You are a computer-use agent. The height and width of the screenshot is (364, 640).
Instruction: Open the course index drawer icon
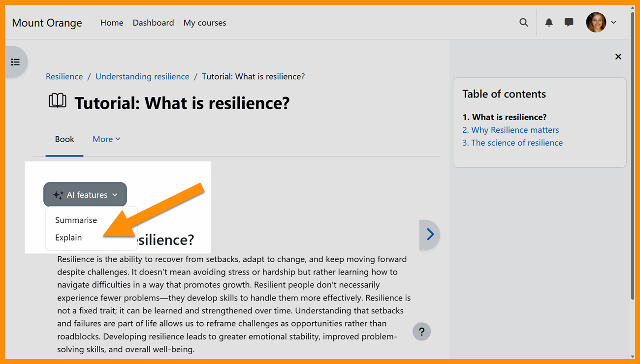tap(16, 62)
